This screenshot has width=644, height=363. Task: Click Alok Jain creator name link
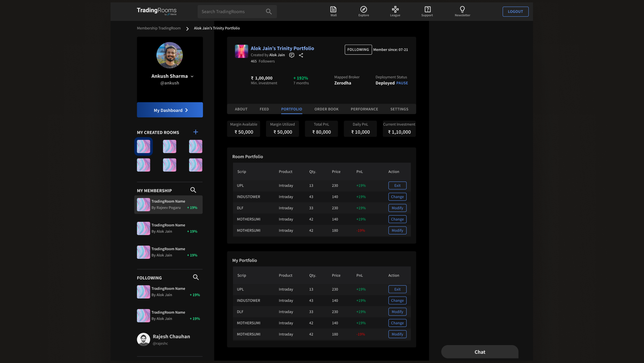pos(277,55)
